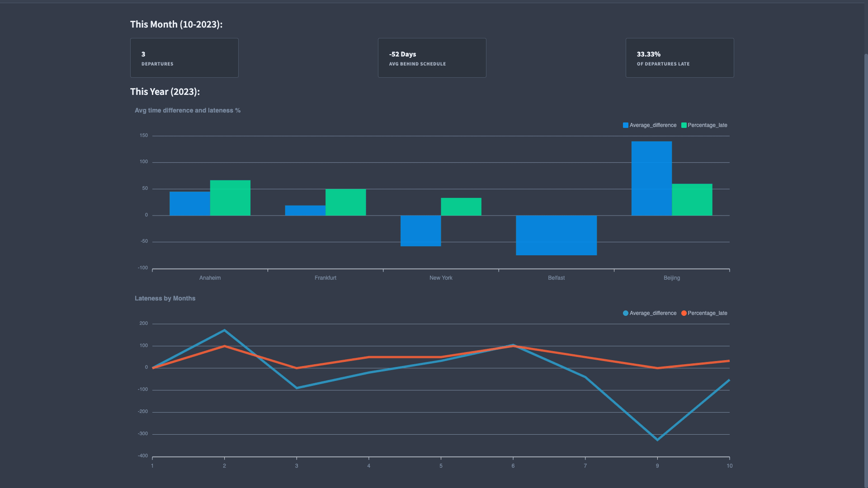
Task: Click orange line point at month 4
Action: pos(369,357)
